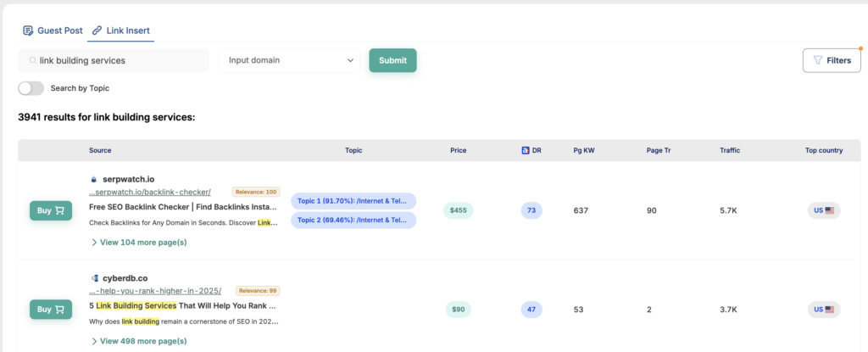Switch to the Guest Post tab
868x352 pixels.
(53, 31)
